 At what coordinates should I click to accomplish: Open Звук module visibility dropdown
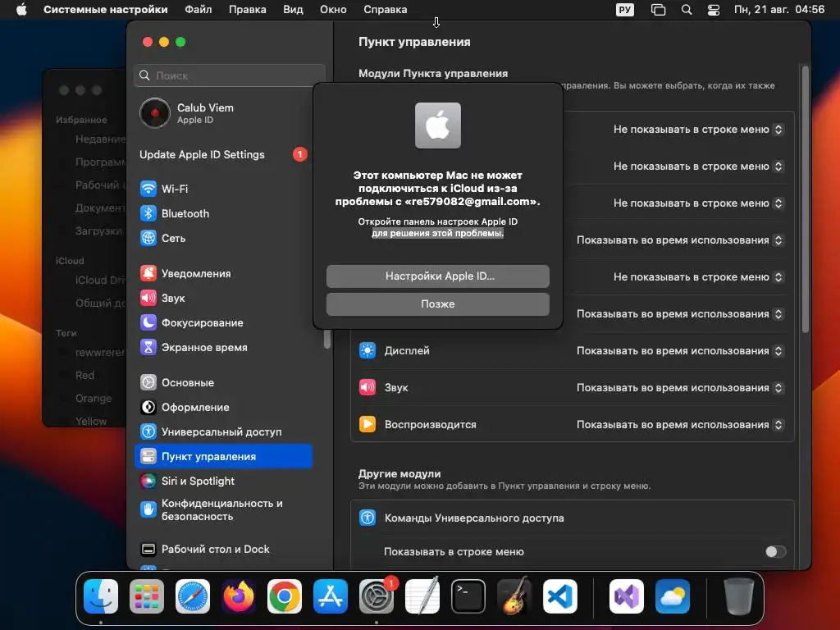click(x=680, y=388)
